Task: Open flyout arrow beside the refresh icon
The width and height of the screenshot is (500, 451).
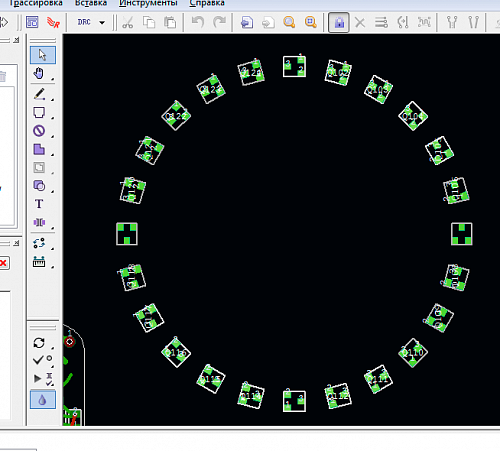Action: (53, 348)
